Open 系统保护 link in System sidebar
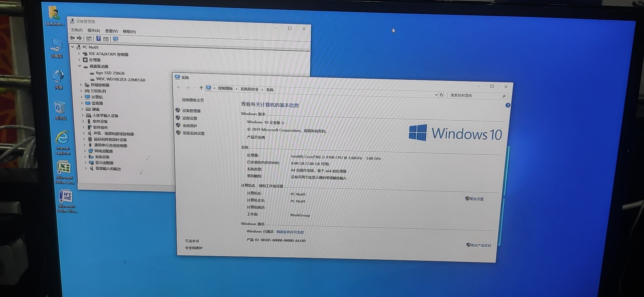644x297 pixels. 190,126
